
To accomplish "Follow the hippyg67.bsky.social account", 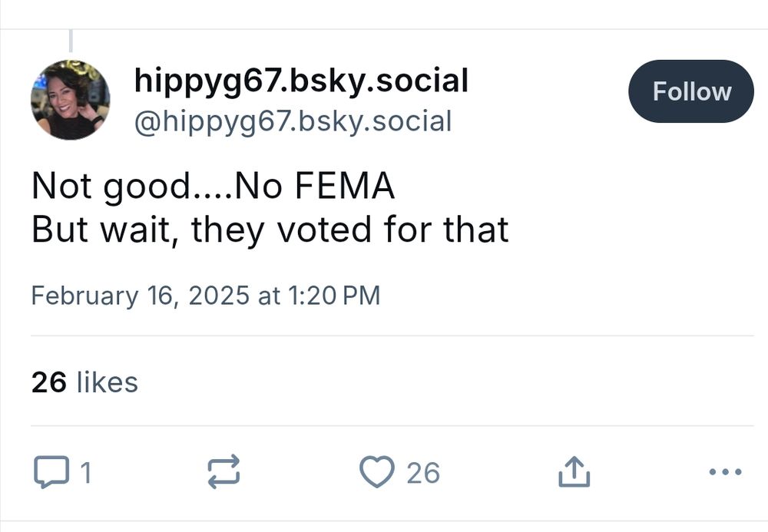I will click(691, 91).
